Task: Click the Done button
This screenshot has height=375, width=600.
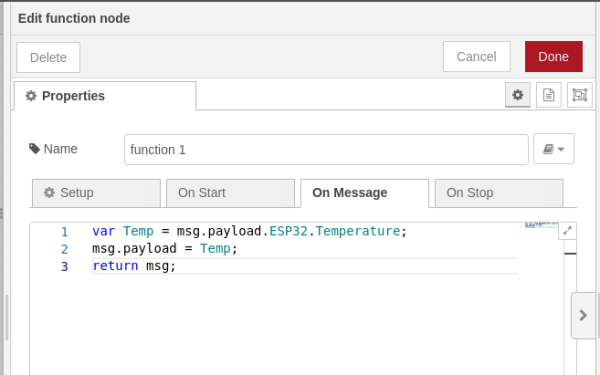Action: pos(554,57)
